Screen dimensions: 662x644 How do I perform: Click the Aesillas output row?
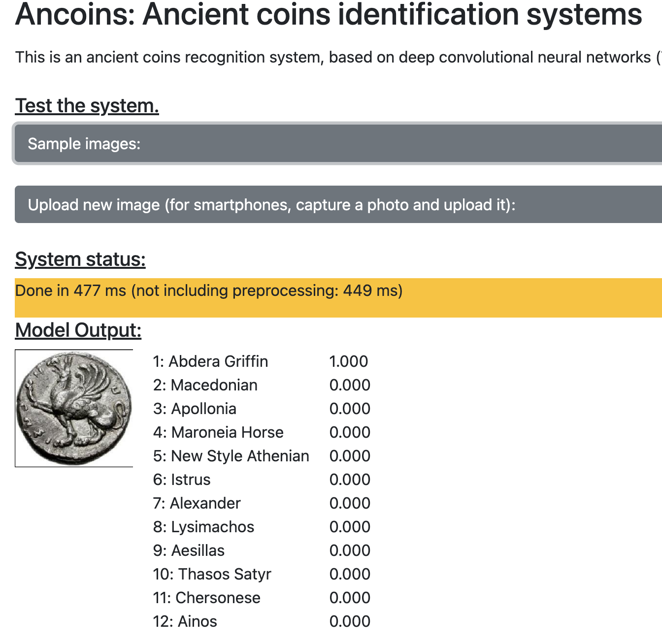(x=189, y=550)
